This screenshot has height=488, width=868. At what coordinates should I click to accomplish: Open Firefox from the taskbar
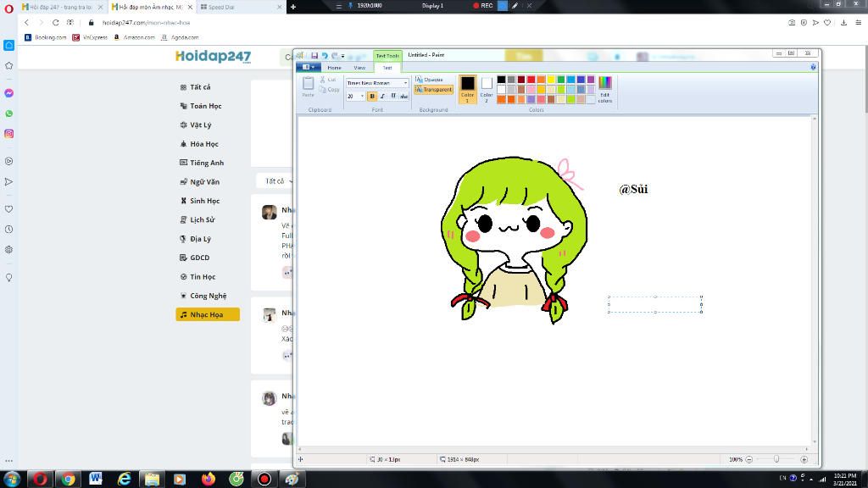coord(209,480)
